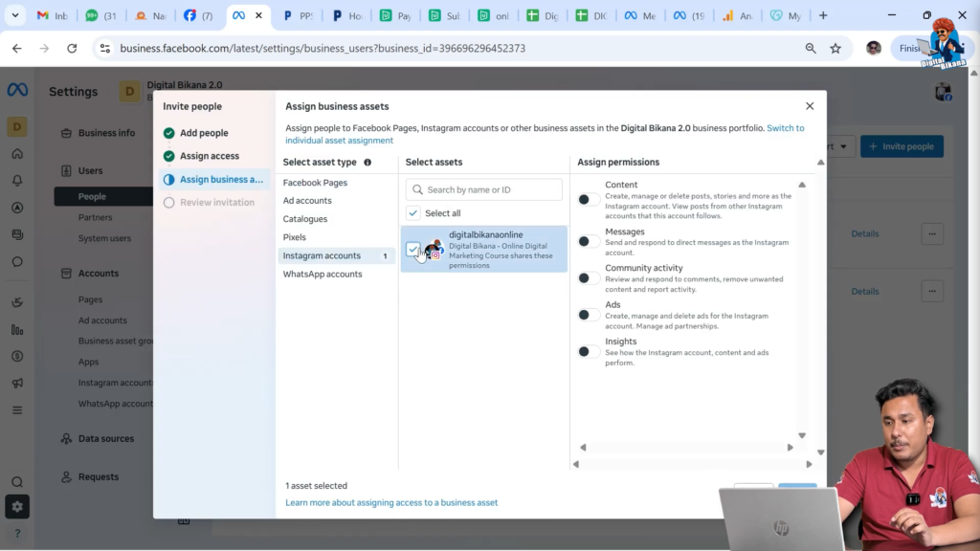Tick the Select all checkbox
980x551 pixels.
pyautogui.click(x=413, y=213)
